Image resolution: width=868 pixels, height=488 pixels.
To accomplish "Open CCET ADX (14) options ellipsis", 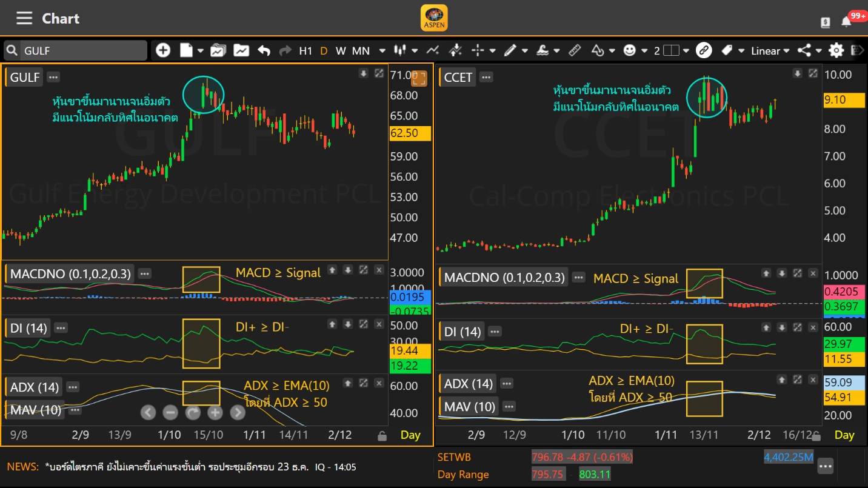I will 507,383.
